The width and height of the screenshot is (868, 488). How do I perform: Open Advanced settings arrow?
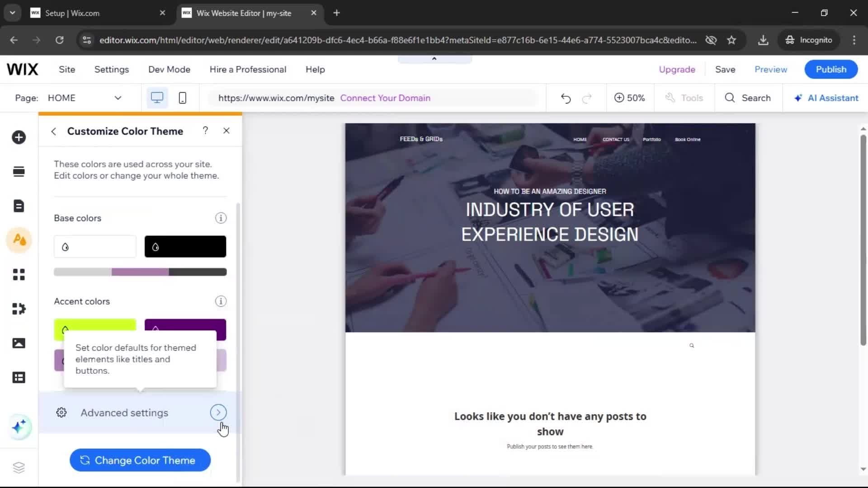click(x=218, y=413)
